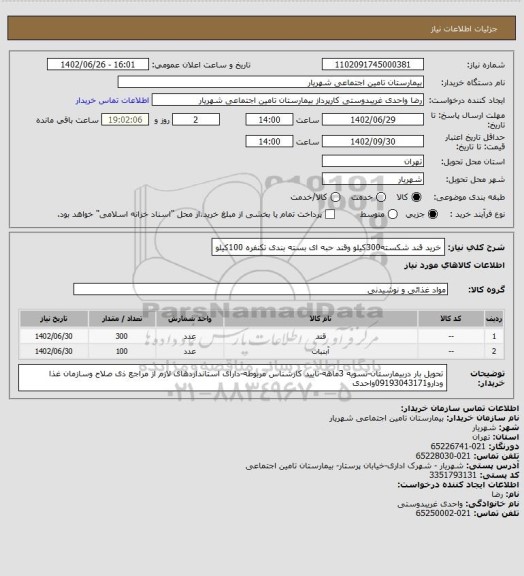This screenshot has width=524, height=576.
Task: Select the جزیی purchase type radio
Action: point(433,214)
